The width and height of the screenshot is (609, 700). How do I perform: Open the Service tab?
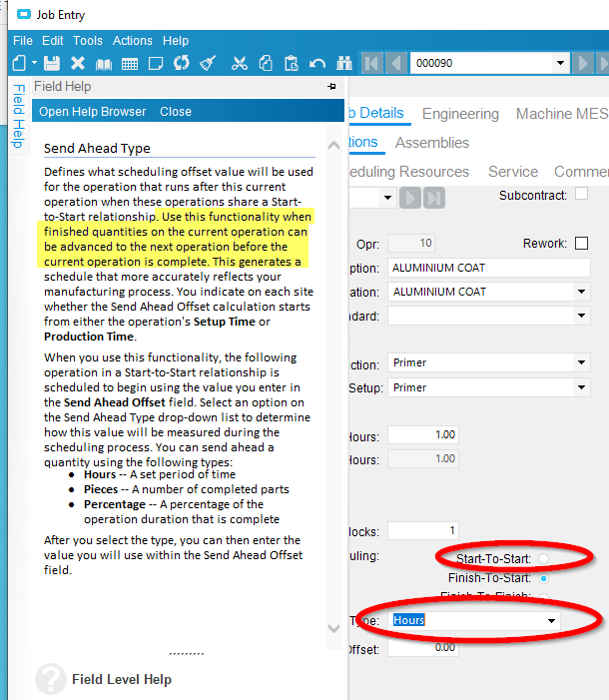(x=513, y=172)
